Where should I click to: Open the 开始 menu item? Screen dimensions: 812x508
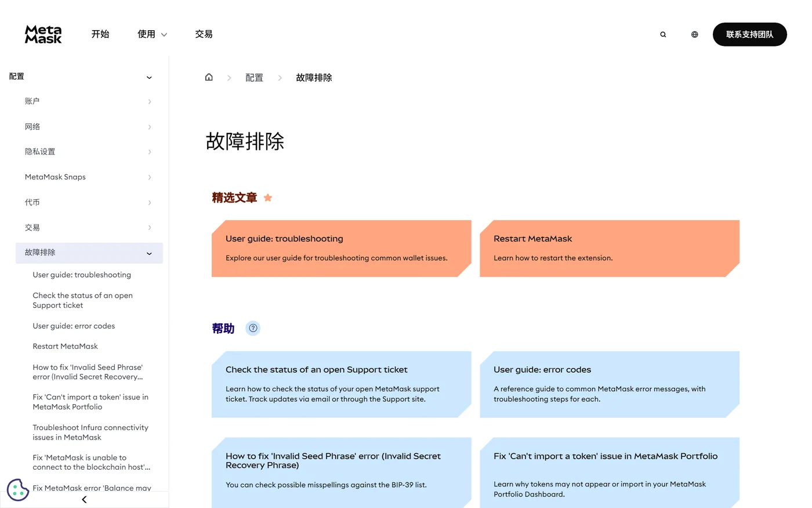(x=100, y=34)
